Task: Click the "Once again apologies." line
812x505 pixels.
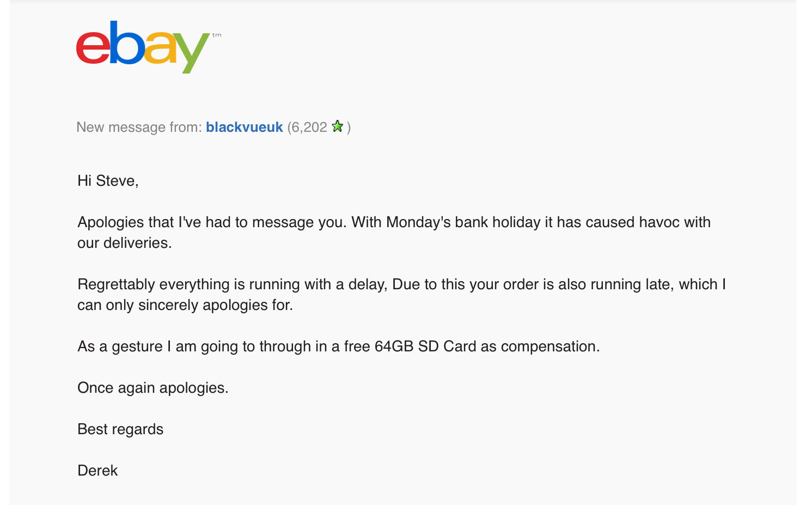Action: tap(153, 388)
